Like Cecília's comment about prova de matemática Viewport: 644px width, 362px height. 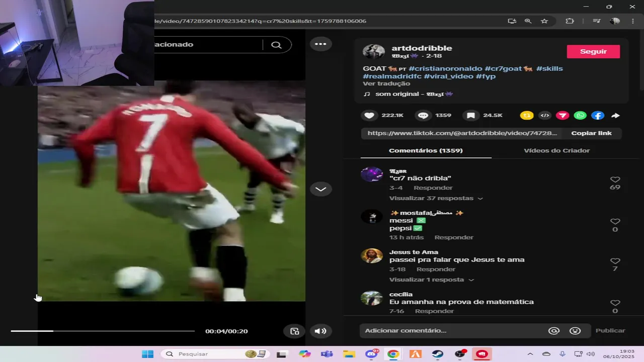(x=615, y=303)
